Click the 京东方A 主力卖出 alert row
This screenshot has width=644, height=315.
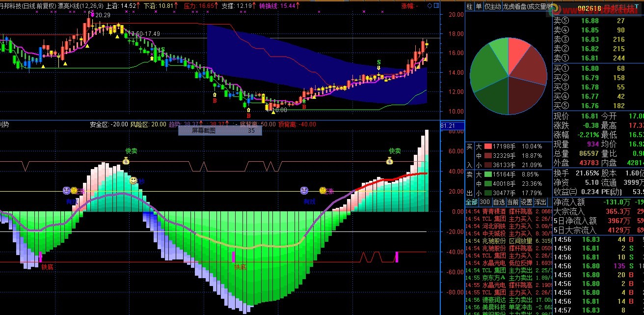click(508, 278)
